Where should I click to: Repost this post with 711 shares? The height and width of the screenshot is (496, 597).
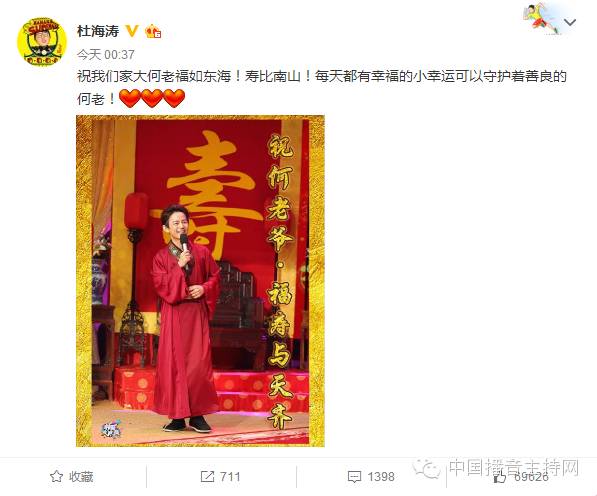(x=220, y=477)
